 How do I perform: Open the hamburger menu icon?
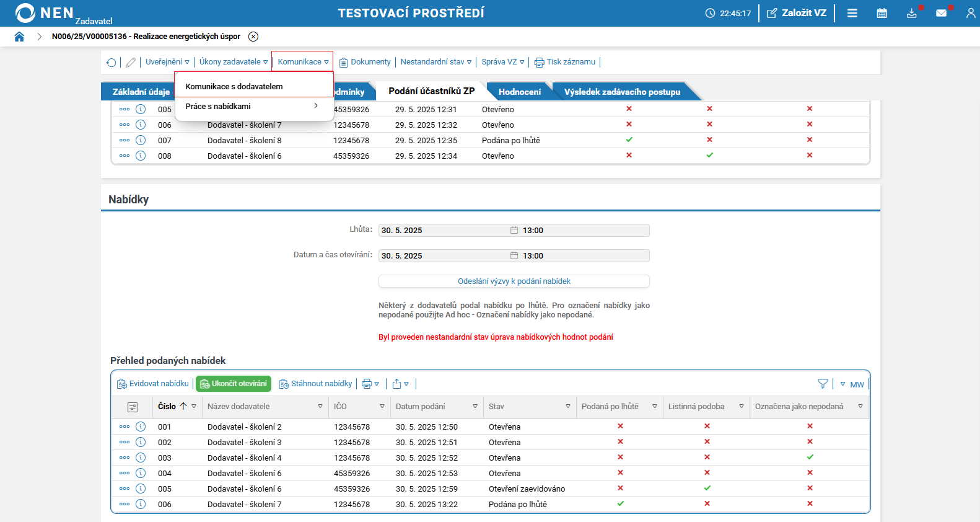pos(852,13)
